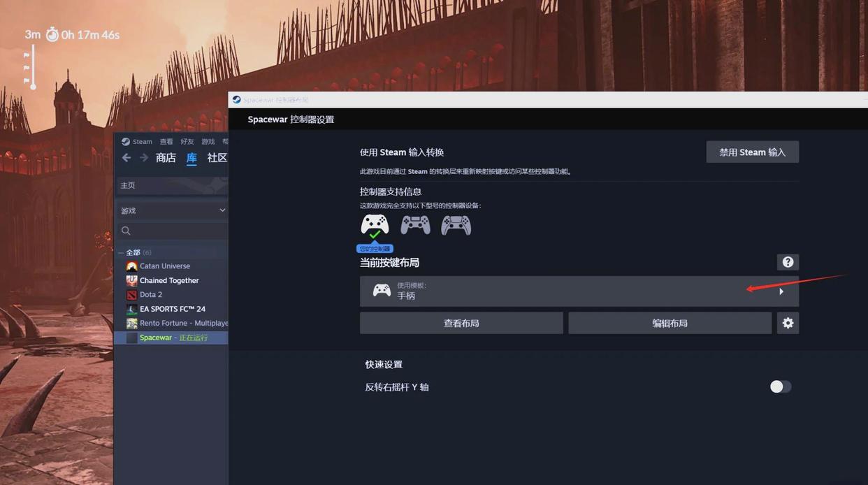Go back with the left arrow in Steam
The height and width of the screenshot is (485, 868).
(126, 158)
